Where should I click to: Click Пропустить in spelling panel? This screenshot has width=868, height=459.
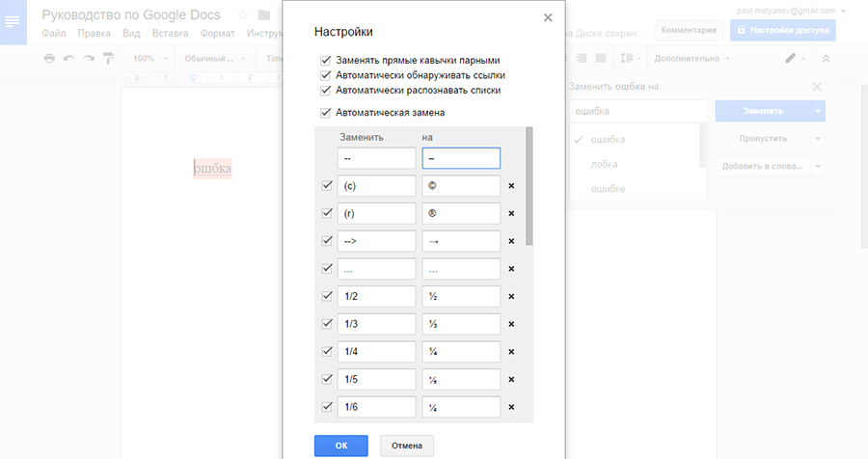point(763,139)
